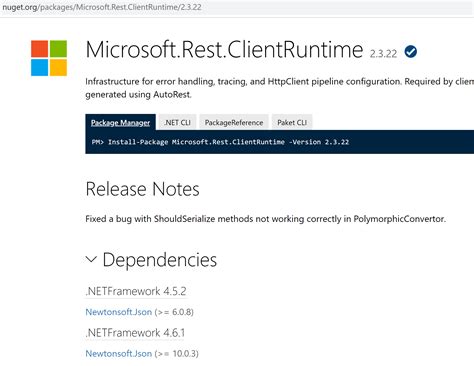Collapse the Dependencies section chevron
The height and width of the screenshot is (366, 474).
click(x=91, y=259)
